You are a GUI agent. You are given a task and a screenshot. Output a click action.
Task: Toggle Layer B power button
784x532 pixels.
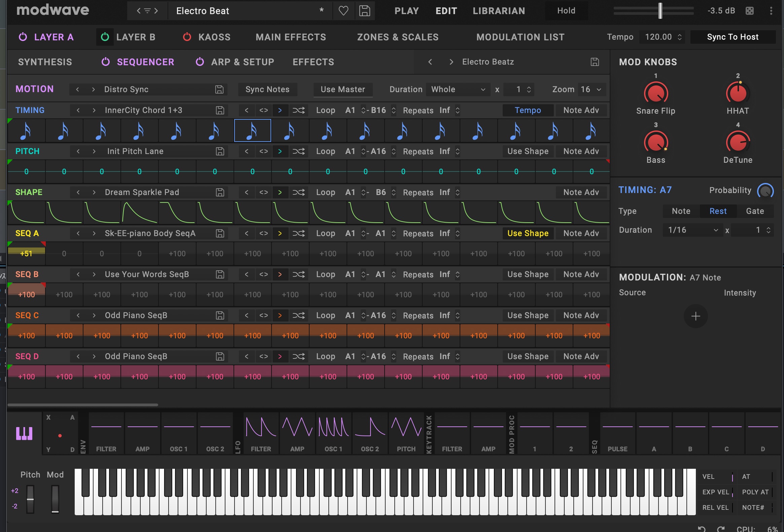(x=105, y=37)
